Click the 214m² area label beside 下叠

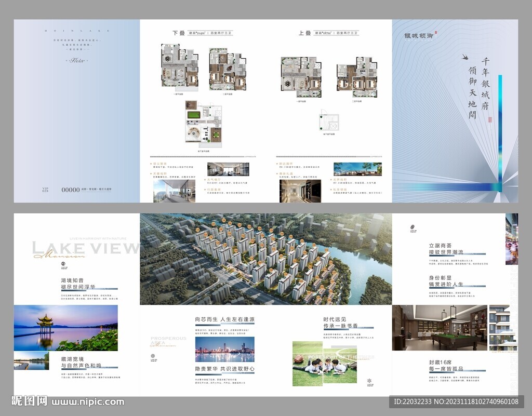197,33
